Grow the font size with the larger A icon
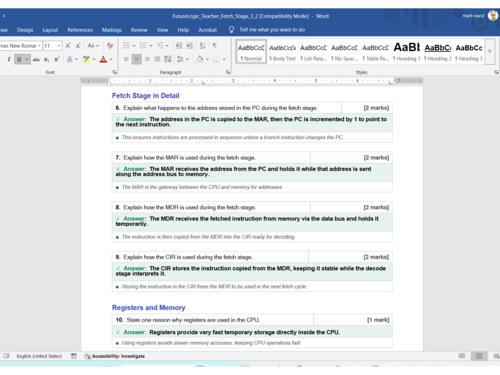The image size is (500, 375). [68, 46]
